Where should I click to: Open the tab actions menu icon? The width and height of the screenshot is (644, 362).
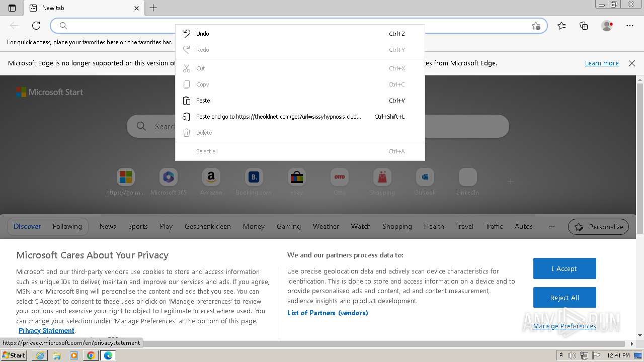click(12, 8)
